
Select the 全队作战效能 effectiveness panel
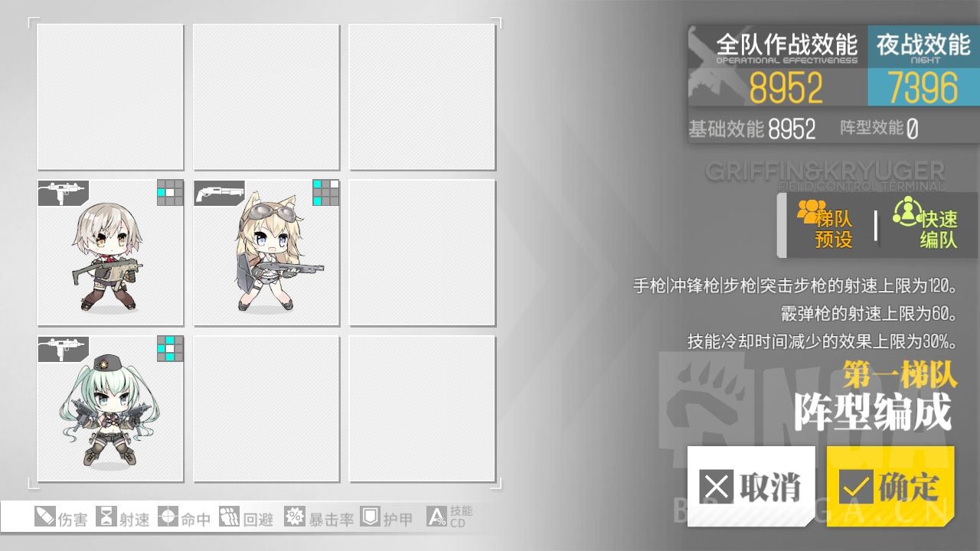click(x=778, y=65)
